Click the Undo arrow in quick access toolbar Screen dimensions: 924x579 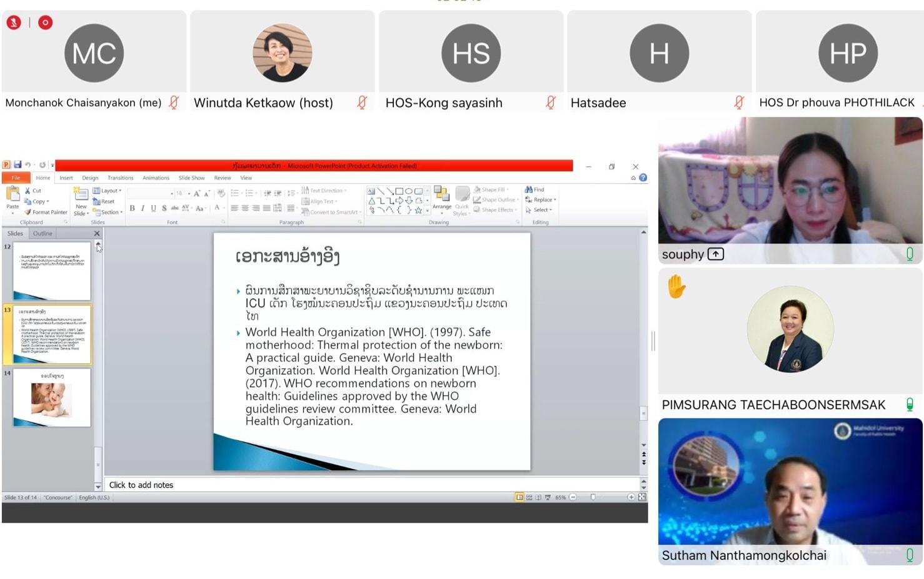[x=28, y=165]
